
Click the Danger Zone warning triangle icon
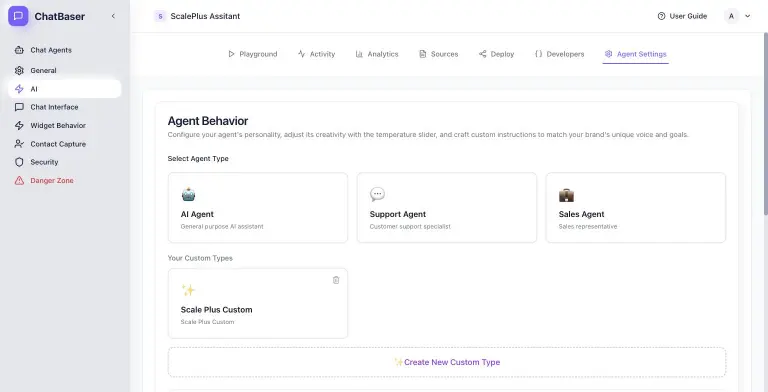pyautogui.click(x=19, y=180)
